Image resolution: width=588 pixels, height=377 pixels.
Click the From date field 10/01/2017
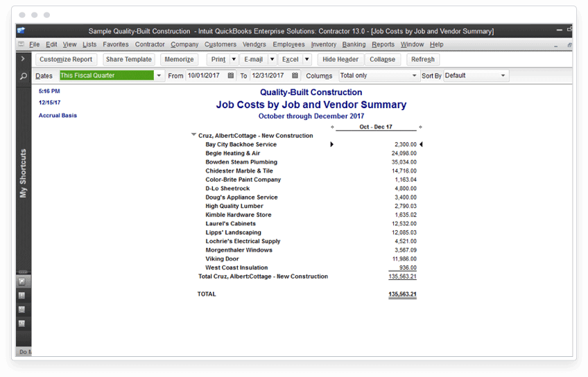point(207,76)
